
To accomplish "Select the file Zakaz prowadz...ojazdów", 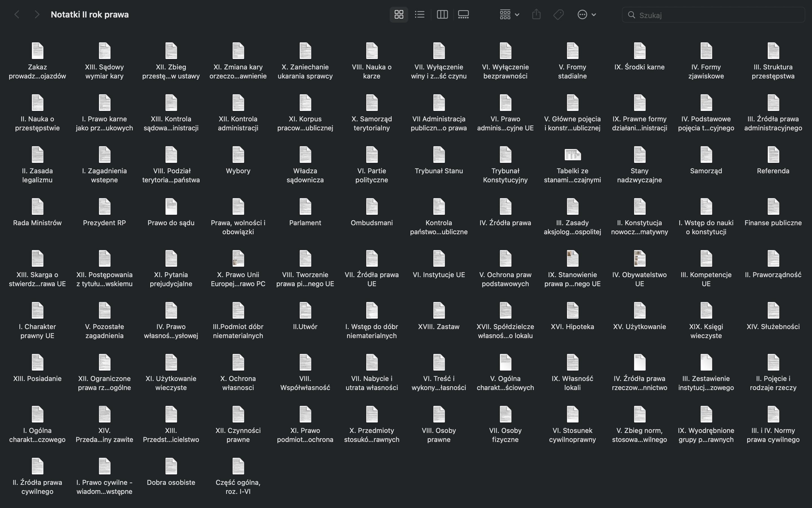I will 37,61.
